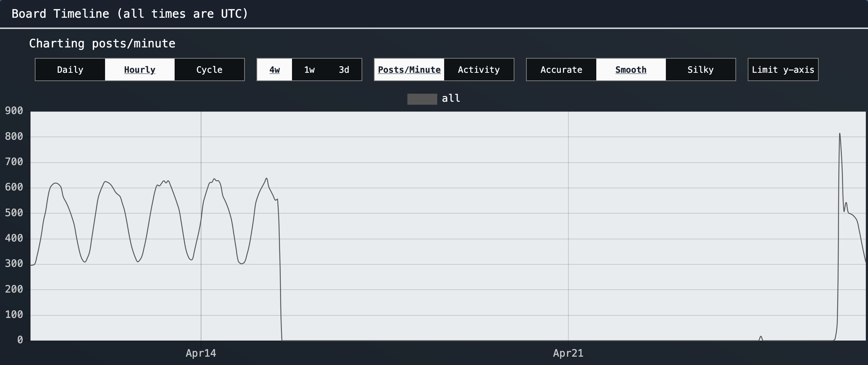
Task: Click the 0 y-axis label
Action: (x=20, y=340)
